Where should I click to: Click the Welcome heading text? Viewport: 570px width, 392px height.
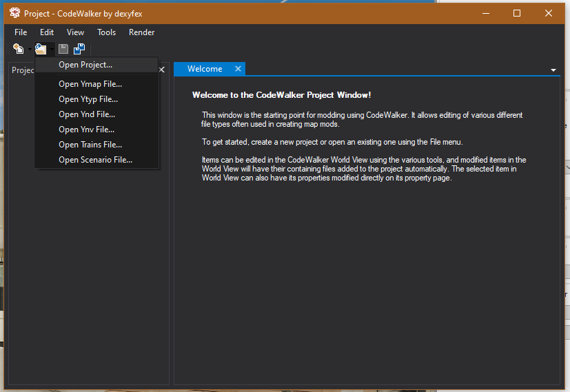click(281, 95)
